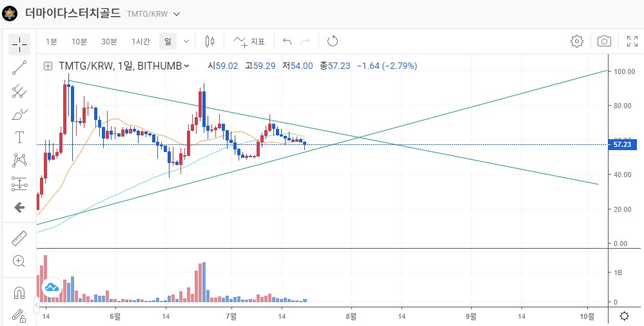Select the long position forecast tool
Image resolution: width=644 pixels, height=326 pixels.
pos(19,184)
